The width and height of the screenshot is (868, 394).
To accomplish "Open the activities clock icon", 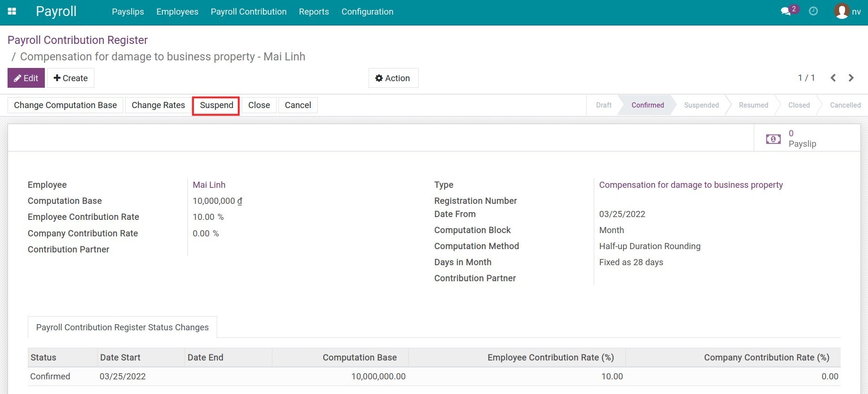I will click(813, 11).
